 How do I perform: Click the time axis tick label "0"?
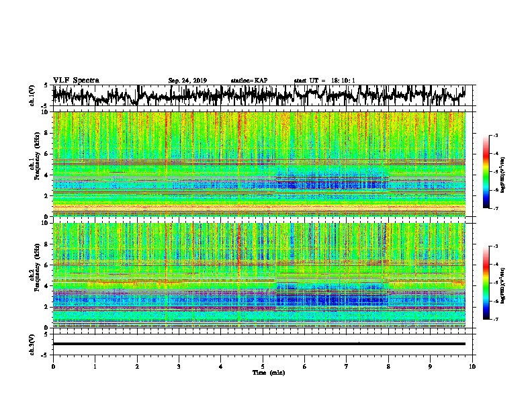(x=53, y=367)
